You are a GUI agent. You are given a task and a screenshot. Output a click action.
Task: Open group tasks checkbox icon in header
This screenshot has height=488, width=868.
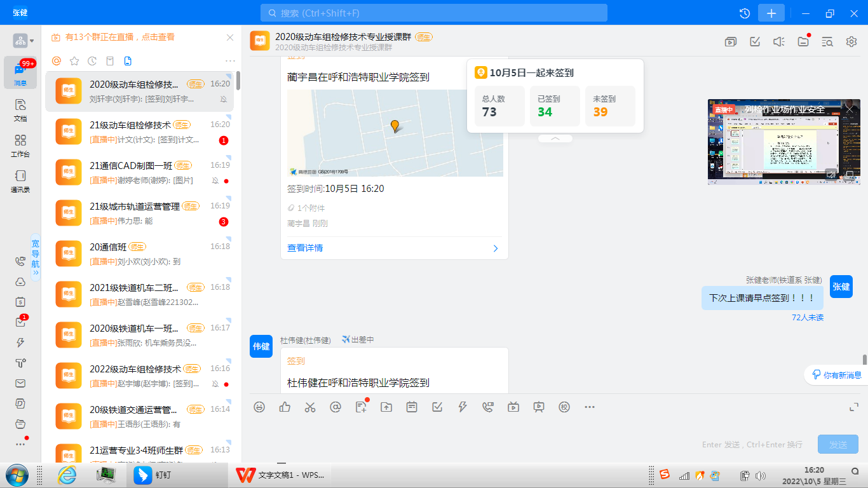click(x=755, y=42)
